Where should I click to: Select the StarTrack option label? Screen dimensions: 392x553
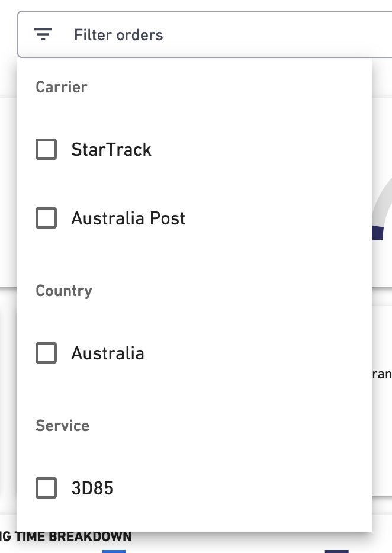[x=111, y=149]
